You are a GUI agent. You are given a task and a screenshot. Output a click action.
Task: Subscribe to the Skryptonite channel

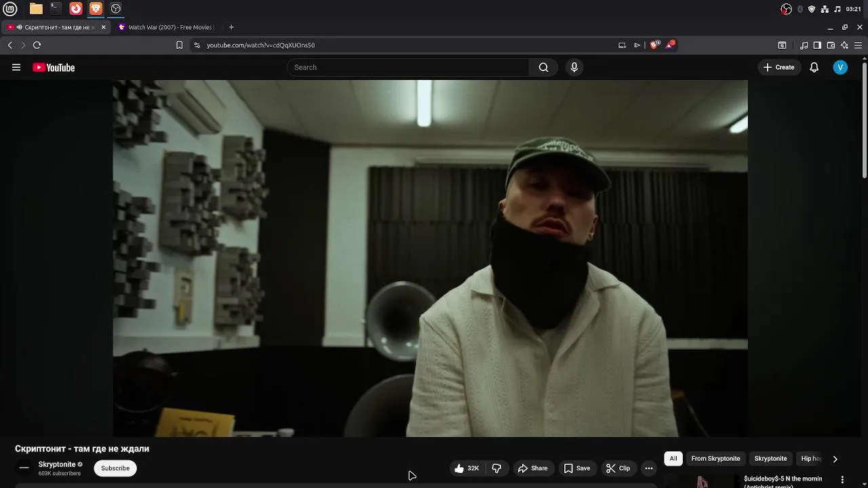[x=115, y=468]
